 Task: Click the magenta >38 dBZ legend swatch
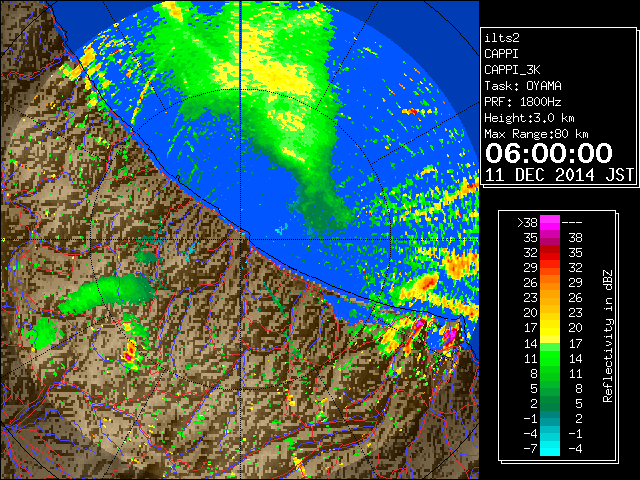point(550,223)
